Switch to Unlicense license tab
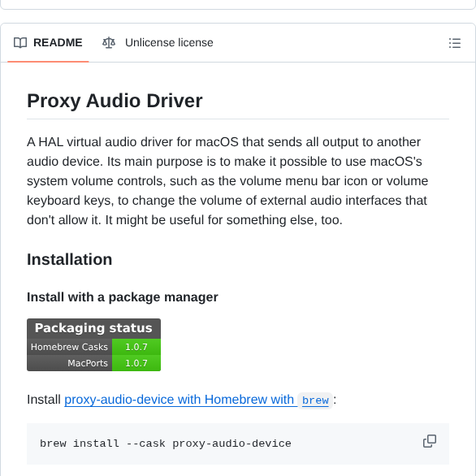 point(158,42)
